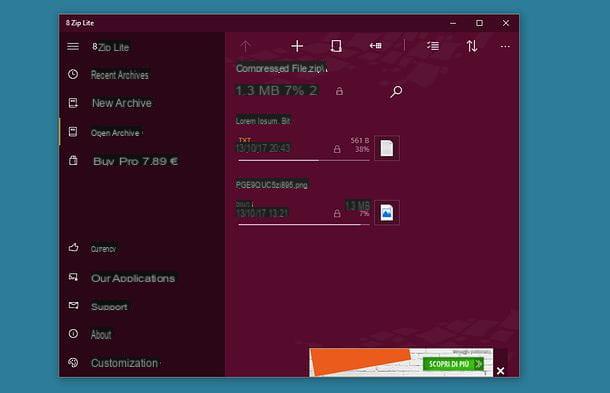The width and height of the screenshot is (610, 393).
Task: Click the New Archive sidebar icon
Action: (x=73, y=103)
